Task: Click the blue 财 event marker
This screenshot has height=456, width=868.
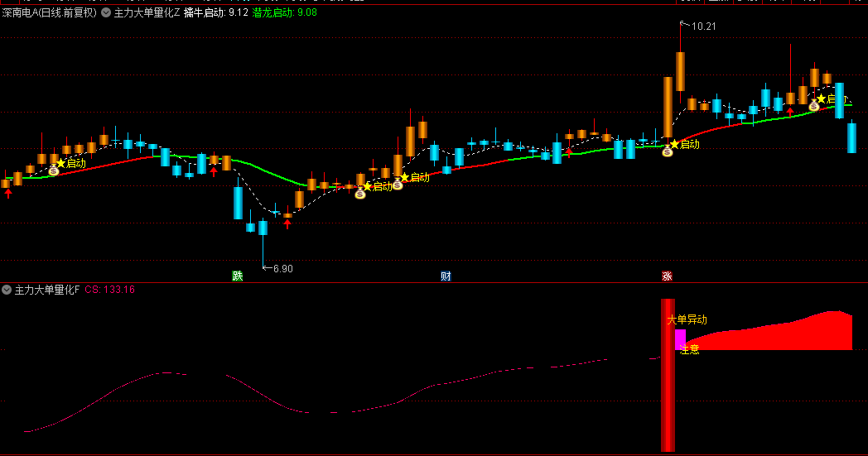Action: pos(446,276)
